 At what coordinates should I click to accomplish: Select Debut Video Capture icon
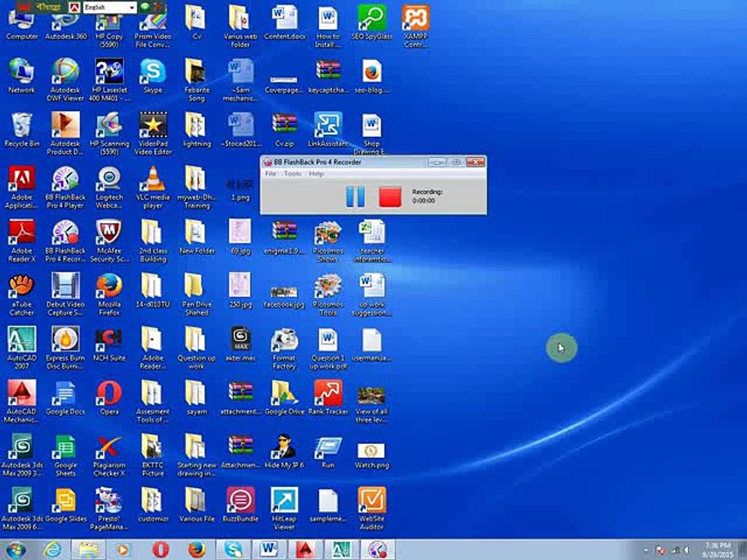pos(65,295)
